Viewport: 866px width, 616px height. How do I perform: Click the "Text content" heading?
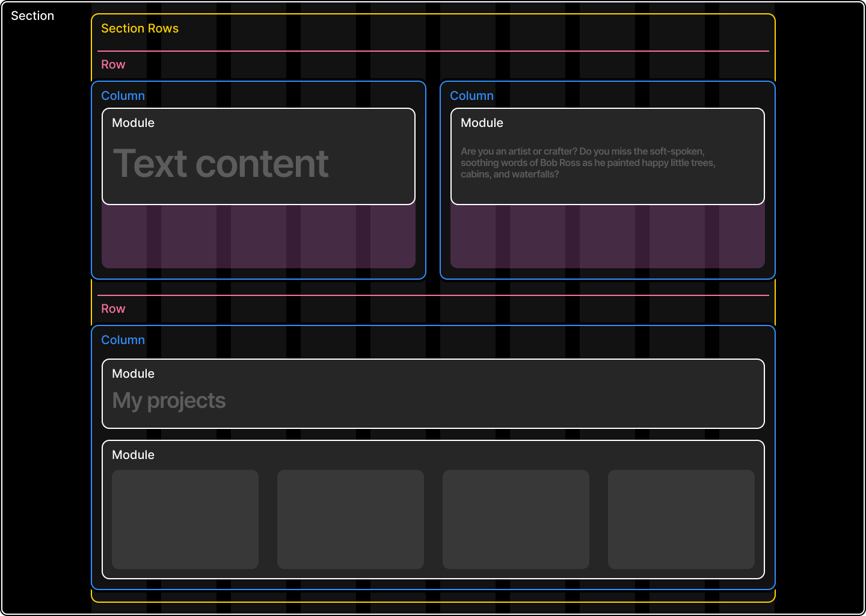coord(221,164)
